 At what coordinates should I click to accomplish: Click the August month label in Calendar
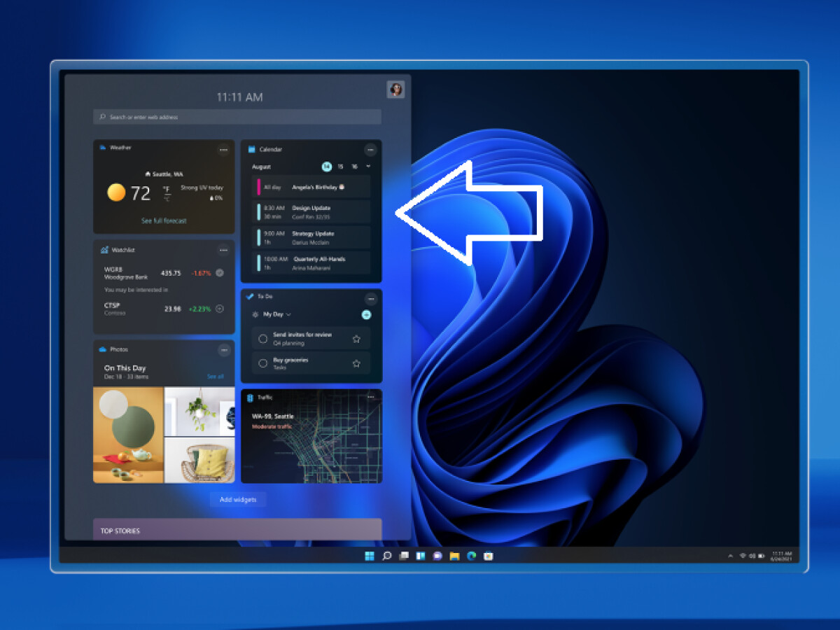261,167
